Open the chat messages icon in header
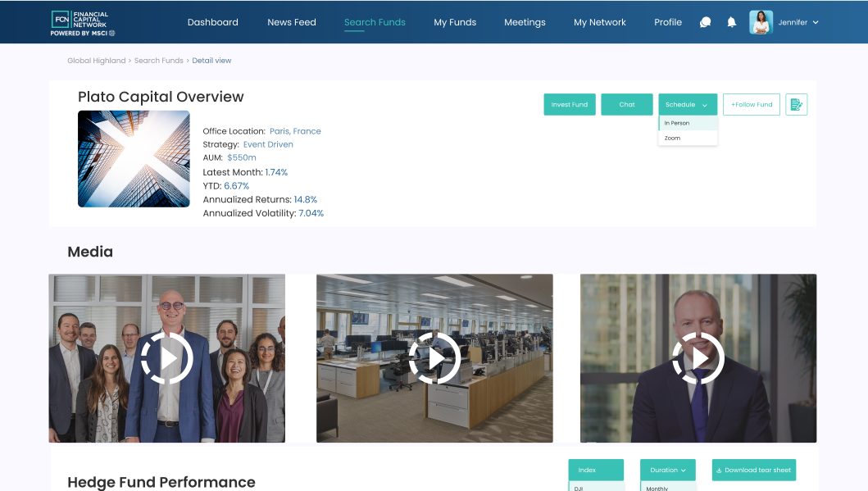The image size is (868, 491). click(x=705, y=22)
